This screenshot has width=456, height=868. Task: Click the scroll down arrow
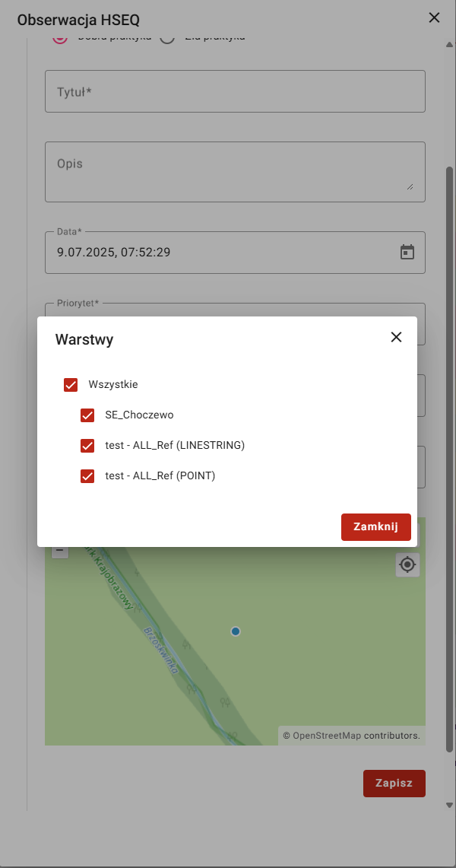pyautogui.click(x=449, y=805)
